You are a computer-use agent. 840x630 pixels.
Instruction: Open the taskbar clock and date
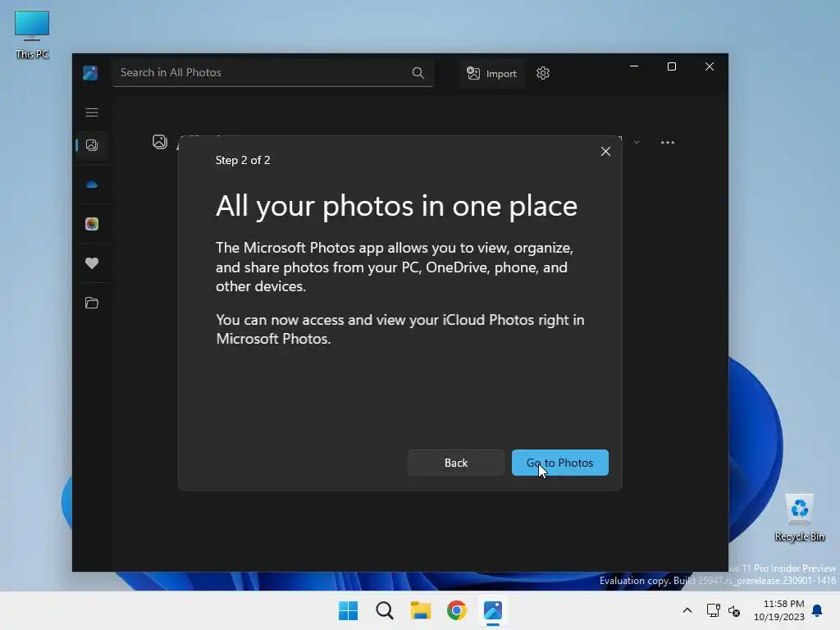[779, 610]
